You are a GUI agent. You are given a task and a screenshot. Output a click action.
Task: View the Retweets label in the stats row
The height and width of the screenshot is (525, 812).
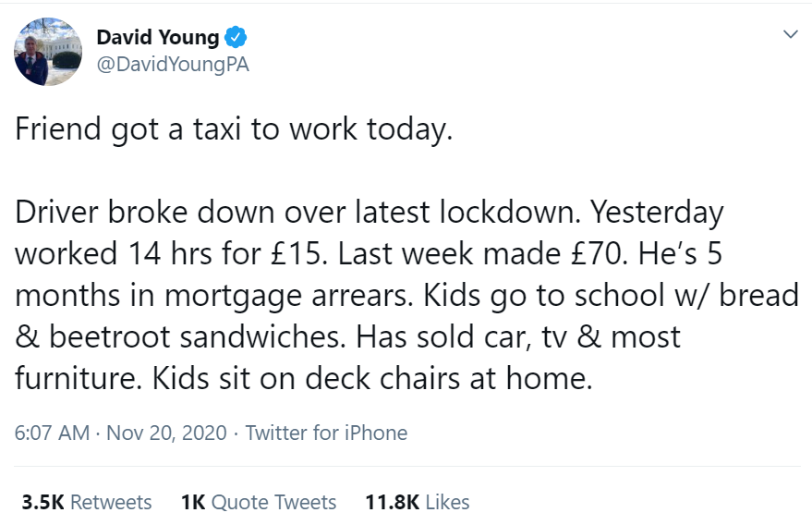[x=111, y=502]
